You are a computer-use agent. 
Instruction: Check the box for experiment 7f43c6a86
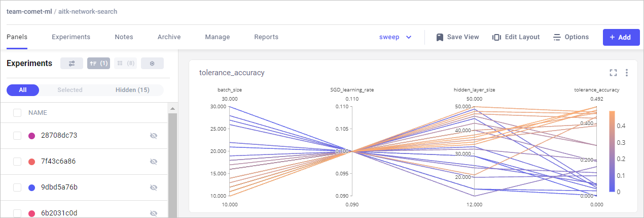[17, 162]
